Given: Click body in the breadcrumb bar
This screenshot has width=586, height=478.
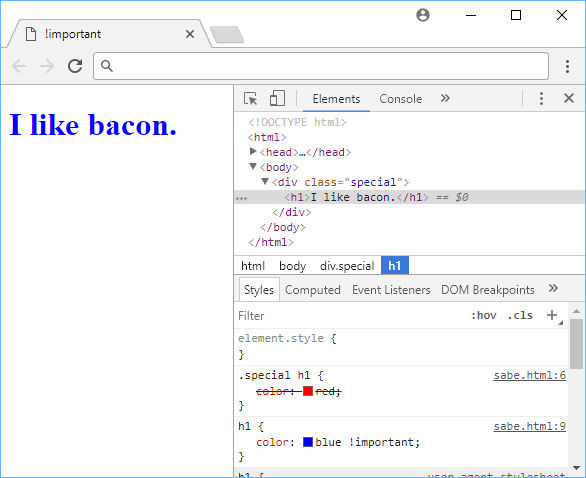Looking at the screenshot, I should click(x=292, y=266).
